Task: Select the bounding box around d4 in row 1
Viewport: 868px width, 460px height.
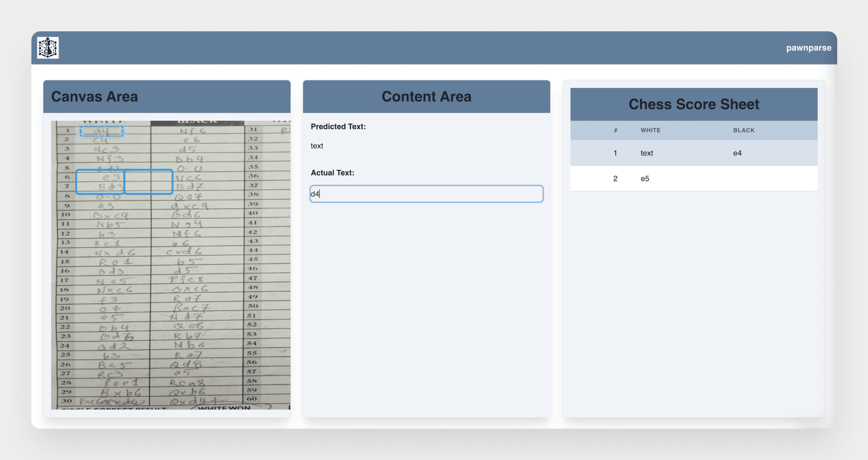Action: [102, 131]
